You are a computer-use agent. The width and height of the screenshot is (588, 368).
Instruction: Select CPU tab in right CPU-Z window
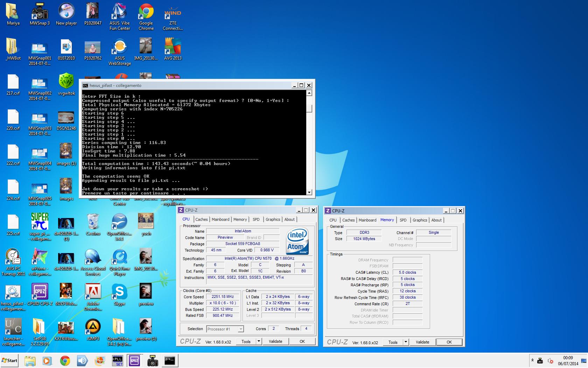[333, 220]
